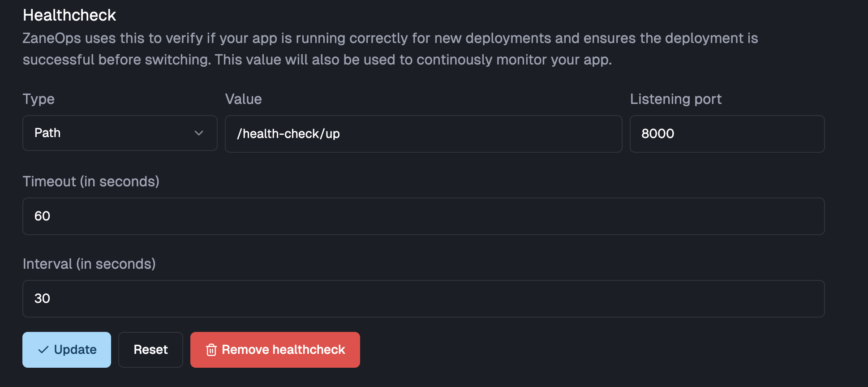Click the Value field with /health-check/up
This screenshot has height=387, width=868.
[423, 134]
